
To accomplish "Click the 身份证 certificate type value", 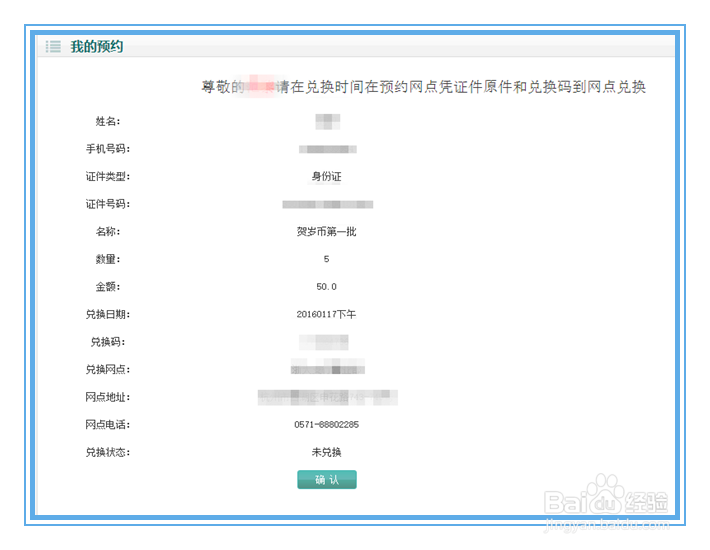I will tap(326, 177).
